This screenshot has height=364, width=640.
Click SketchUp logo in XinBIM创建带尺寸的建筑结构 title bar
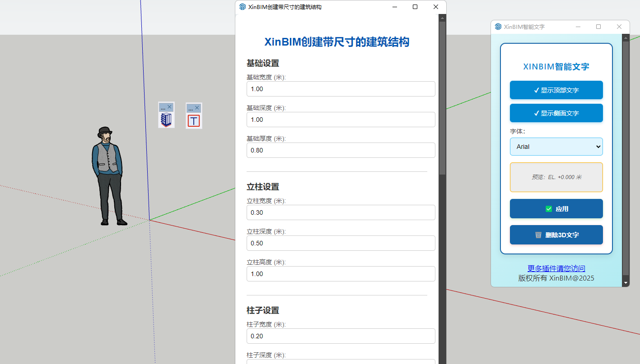(x=243, y=7)
